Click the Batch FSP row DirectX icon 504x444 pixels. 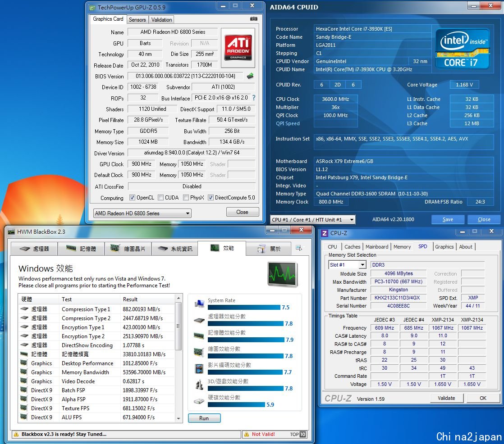(24, 390)
